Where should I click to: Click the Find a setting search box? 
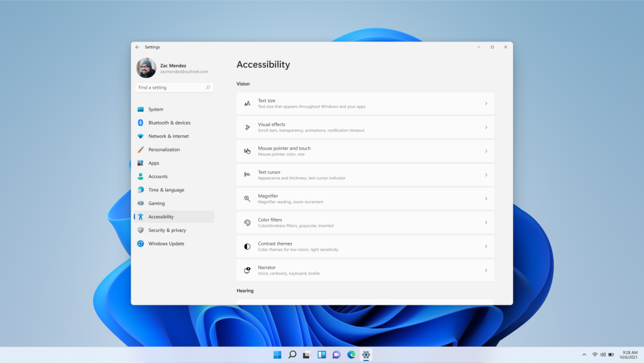click(x=174, y=87)
